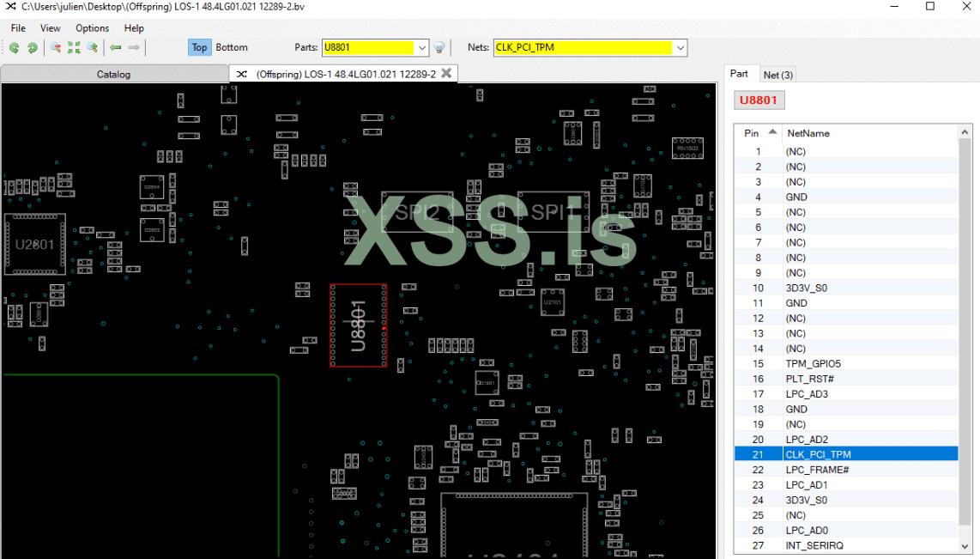Click the SPI1 component outline
This screenshot has height=559, width=980.
pos(554,212)
